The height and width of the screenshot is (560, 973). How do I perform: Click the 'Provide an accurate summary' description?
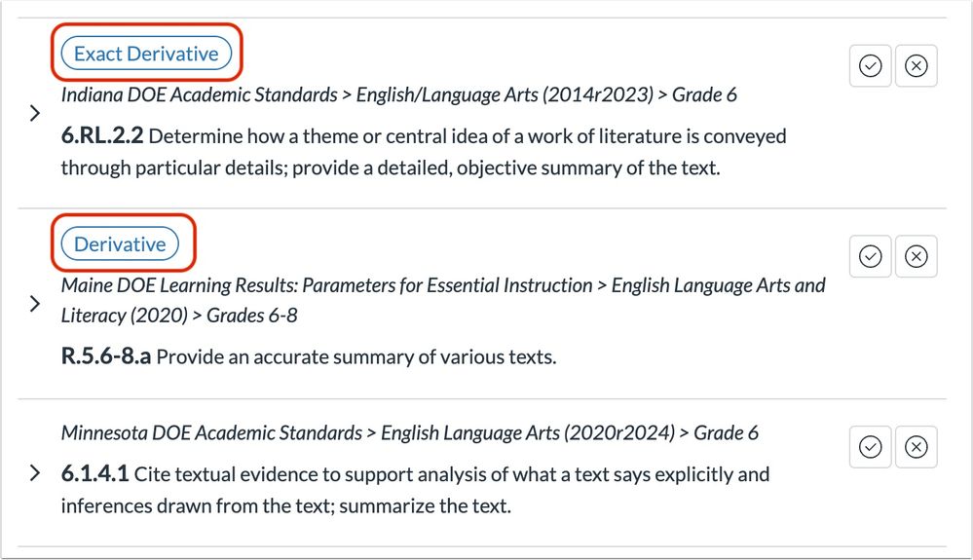pos(356,357)
